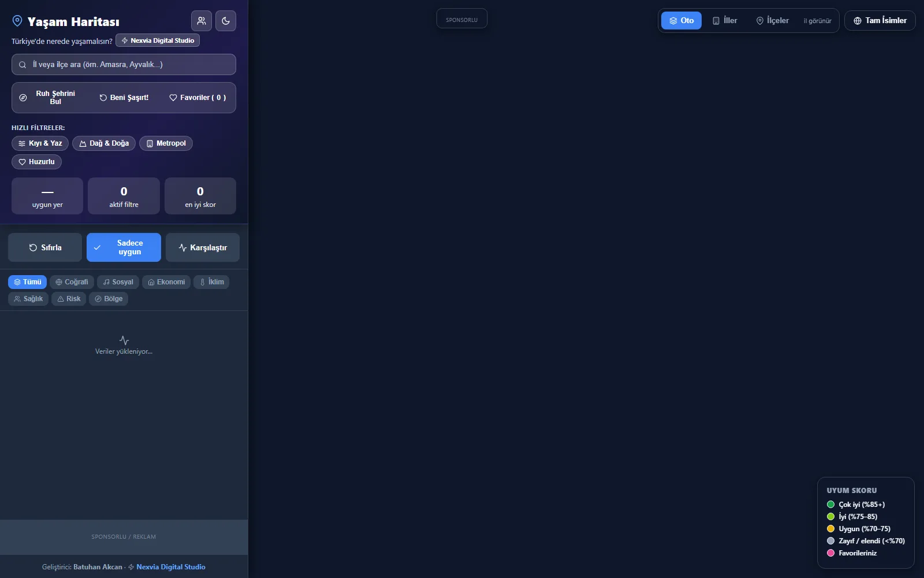Open the Coğrafi filter category tab
The image size is (924, 578).
72,282
